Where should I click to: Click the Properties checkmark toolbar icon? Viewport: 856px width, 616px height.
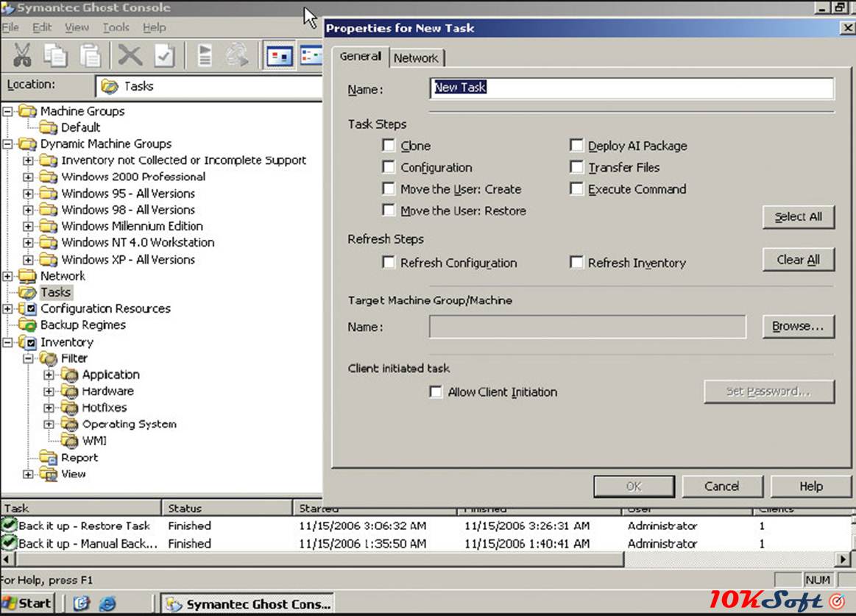(164, 55)
